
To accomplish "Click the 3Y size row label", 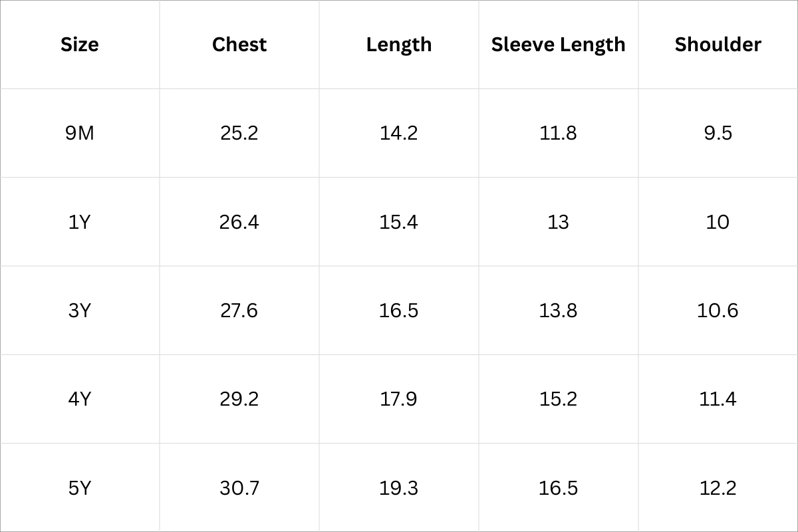I will pyautogui.click(x=79, y=311).
